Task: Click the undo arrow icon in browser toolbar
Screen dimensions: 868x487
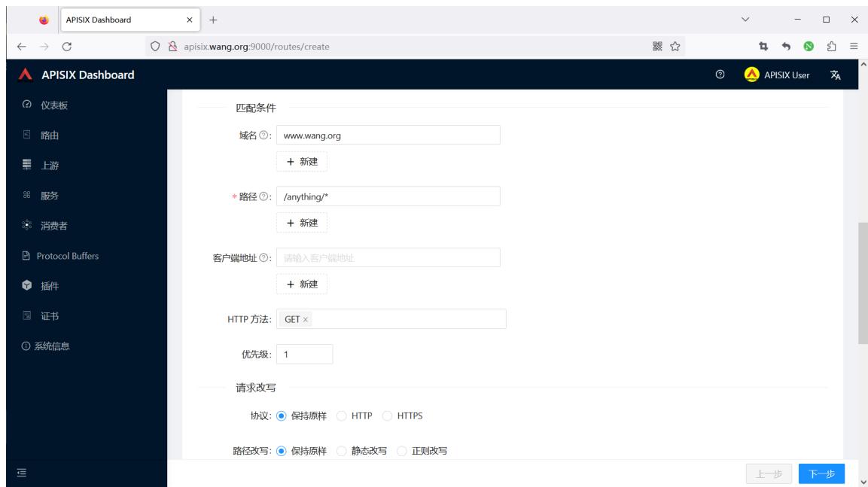Action: click(x=786, y=47)
